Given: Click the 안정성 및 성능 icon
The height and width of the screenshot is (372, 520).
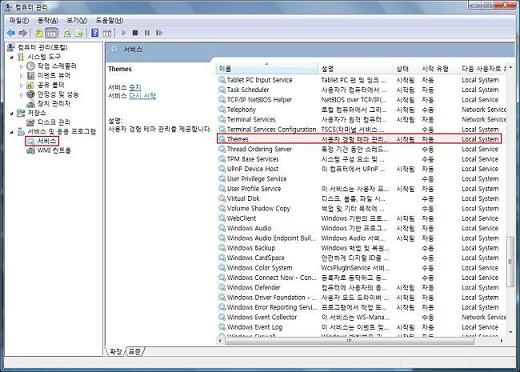Looking at the screenshot, I should [31, 94].
